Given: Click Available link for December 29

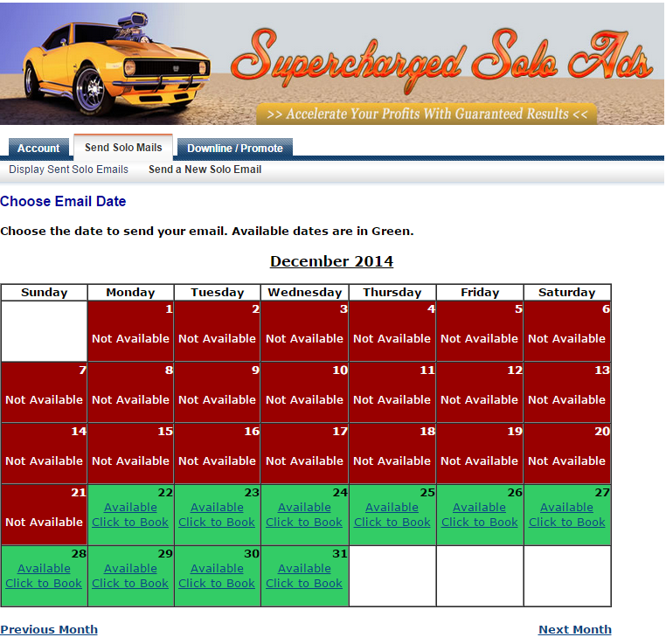Looking at the screenshot, I should tap(130, 569).
